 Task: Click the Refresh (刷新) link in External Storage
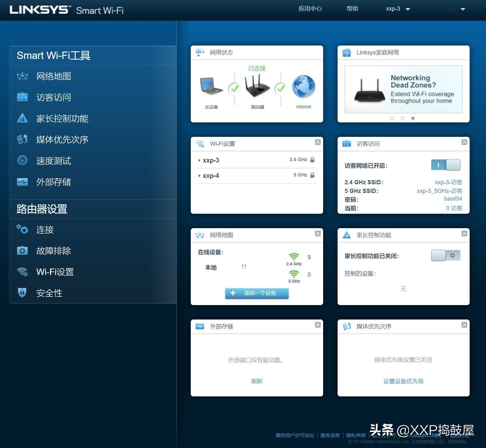pos(257,381)
